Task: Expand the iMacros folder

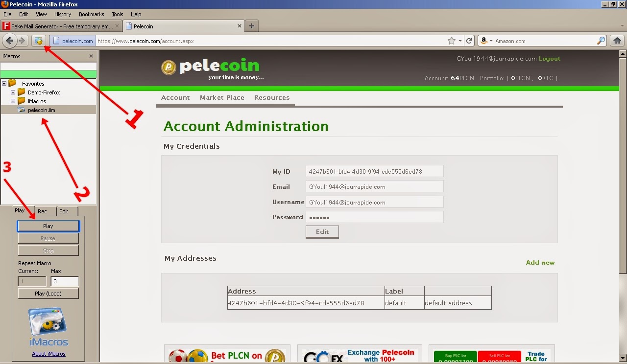Action: pyautogui.click(x=13, y=101)
